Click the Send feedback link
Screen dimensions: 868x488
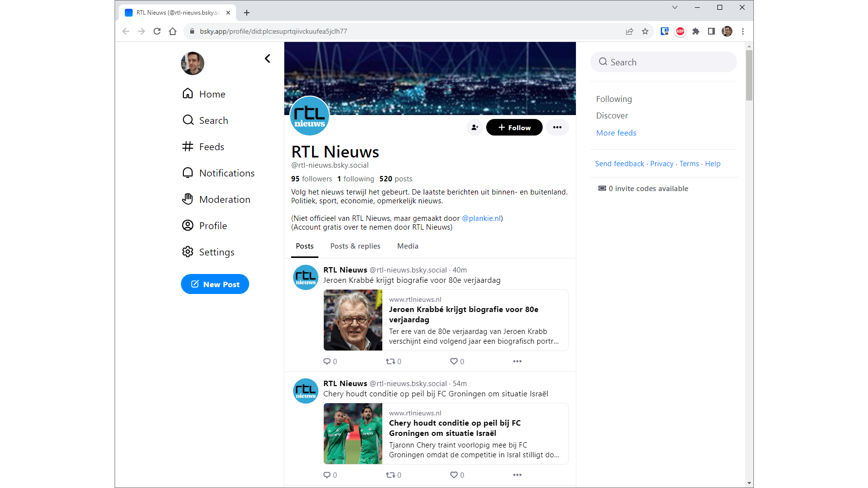click(x=620, y=164)
